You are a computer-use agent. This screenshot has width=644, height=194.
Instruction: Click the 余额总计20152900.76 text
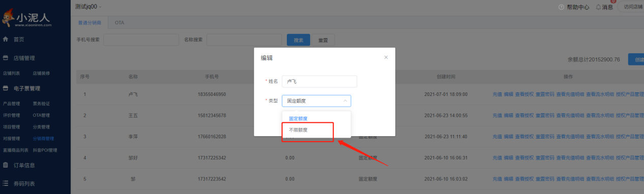point(594,59)
